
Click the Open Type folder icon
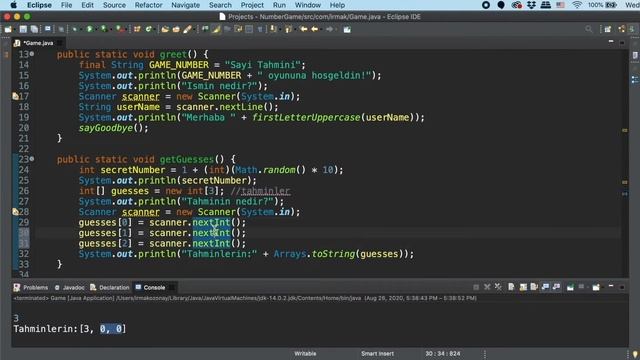point(165,29)
